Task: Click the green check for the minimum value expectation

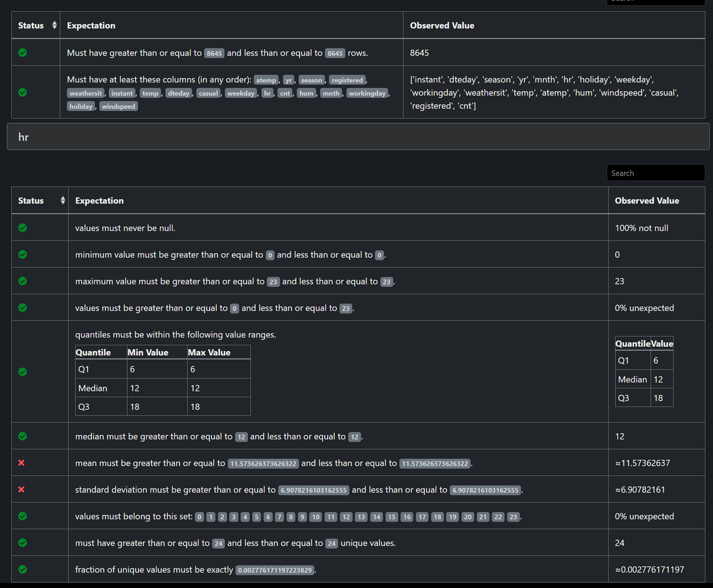Action: (x=22, y=255)
